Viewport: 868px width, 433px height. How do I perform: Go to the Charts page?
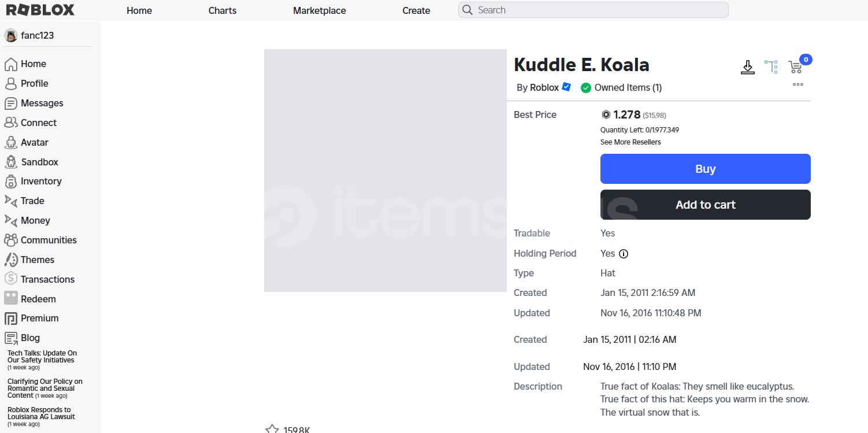point(222,10)
